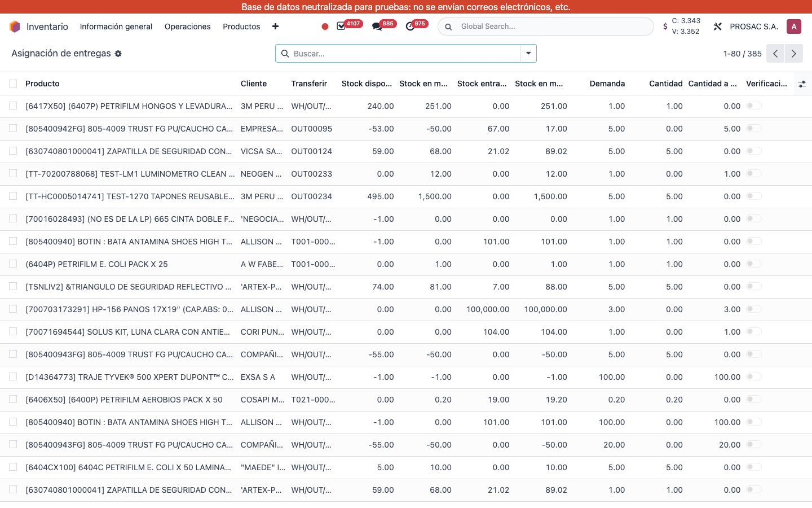Toggle verification switch on the HP-156 PANOS row
812x508 pixels.
coord(754,309)
